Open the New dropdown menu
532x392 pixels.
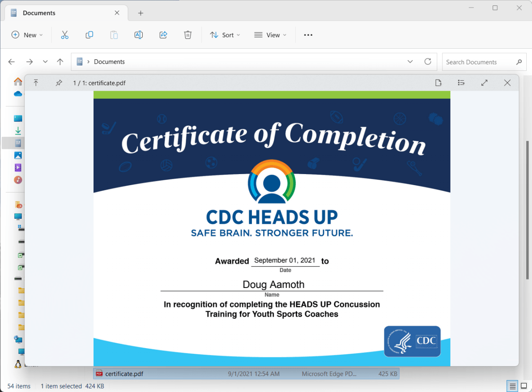coord(27,35)
